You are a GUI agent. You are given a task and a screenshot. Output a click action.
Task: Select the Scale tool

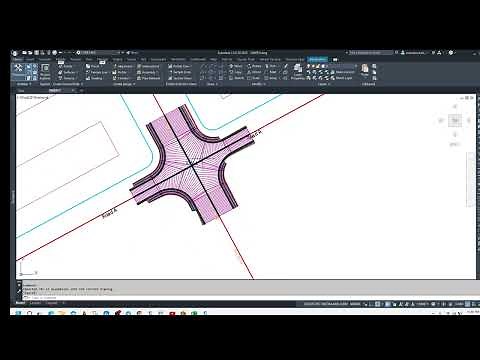coord(253,78)
